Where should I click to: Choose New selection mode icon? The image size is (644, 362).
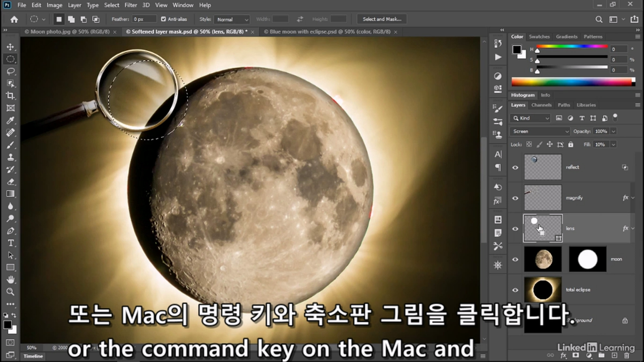pyautogui.click(x=59, y=19)
